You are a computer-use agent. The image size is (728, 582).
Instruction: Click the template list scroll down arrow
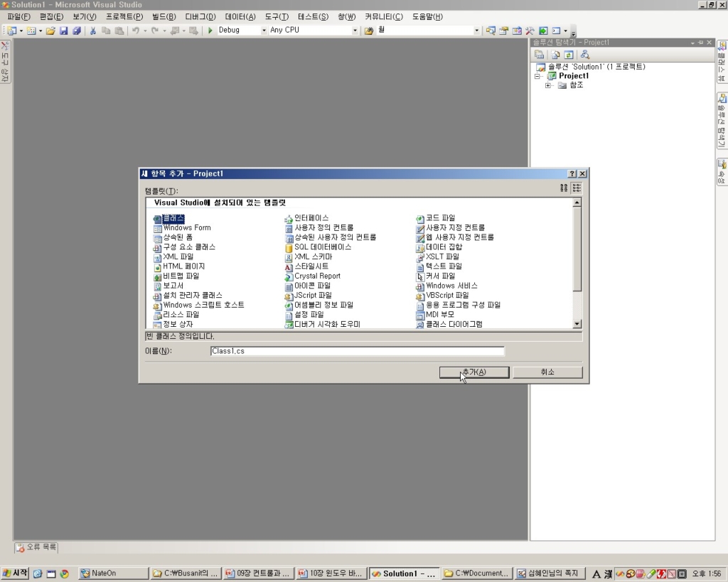click(x=577, y=324)
